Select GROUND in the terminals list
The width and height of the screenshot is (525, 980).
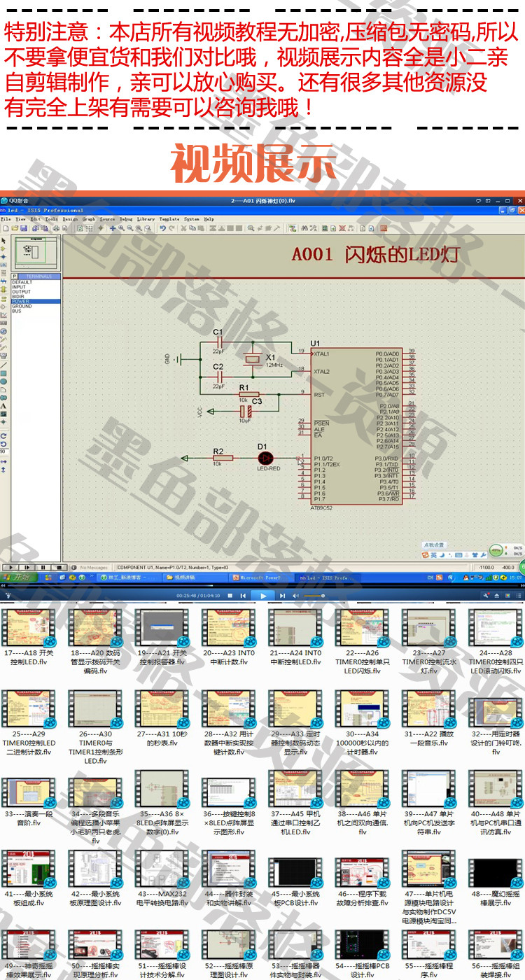(x=22, y=306)
